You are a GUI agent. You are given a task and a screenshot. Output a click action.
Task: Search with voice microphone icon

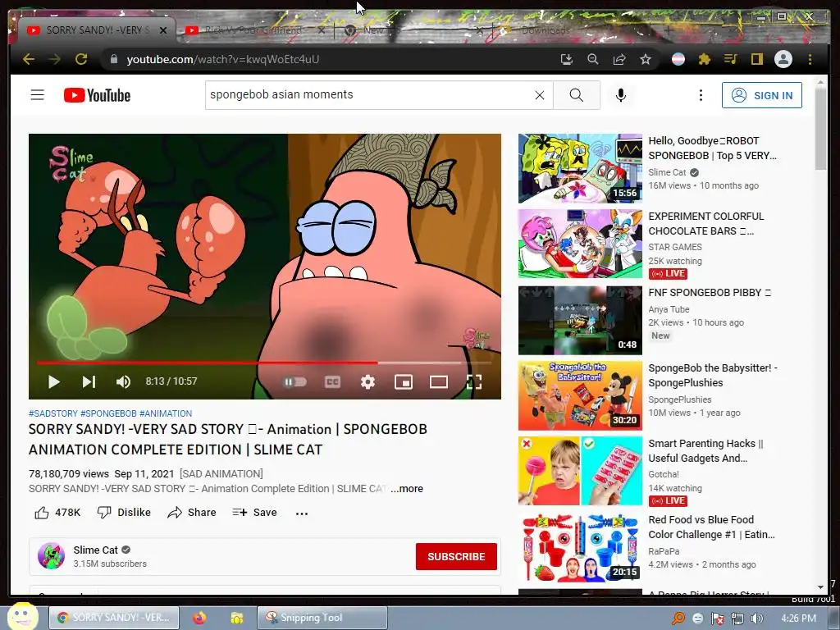[621, 95]
